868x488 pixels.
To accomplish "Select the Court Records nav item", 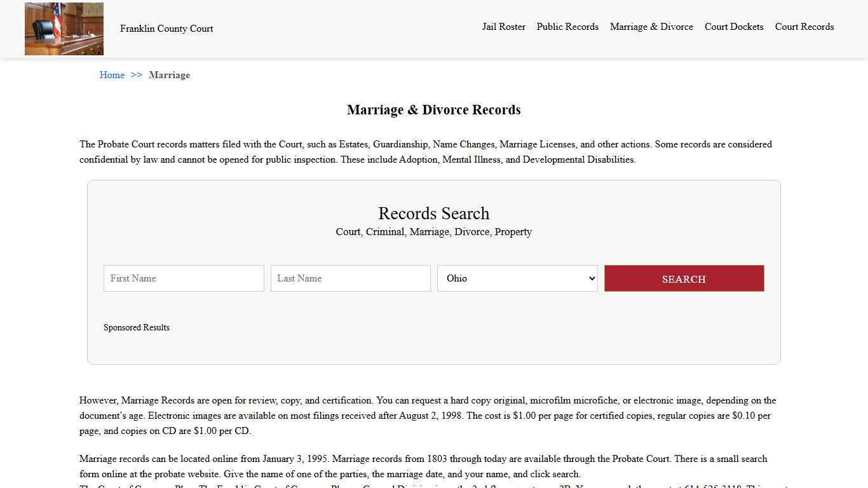I will 804,27.
